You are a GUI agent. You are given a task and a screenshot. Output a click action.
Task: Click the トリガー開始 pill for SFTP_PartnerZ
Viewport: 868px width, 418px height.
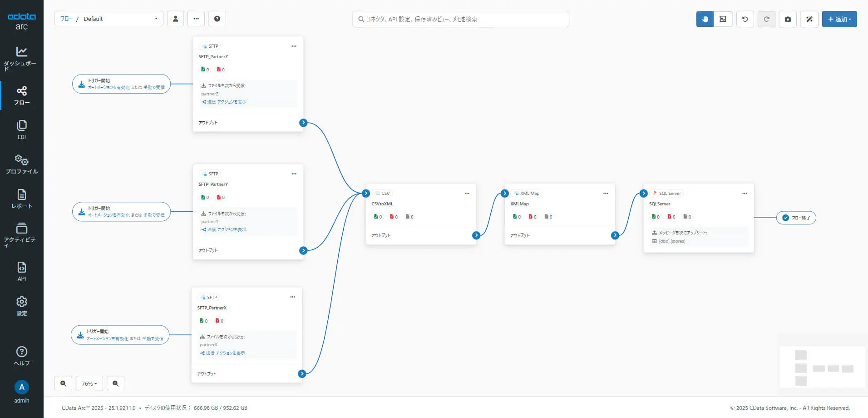click(x=121, y=84)
